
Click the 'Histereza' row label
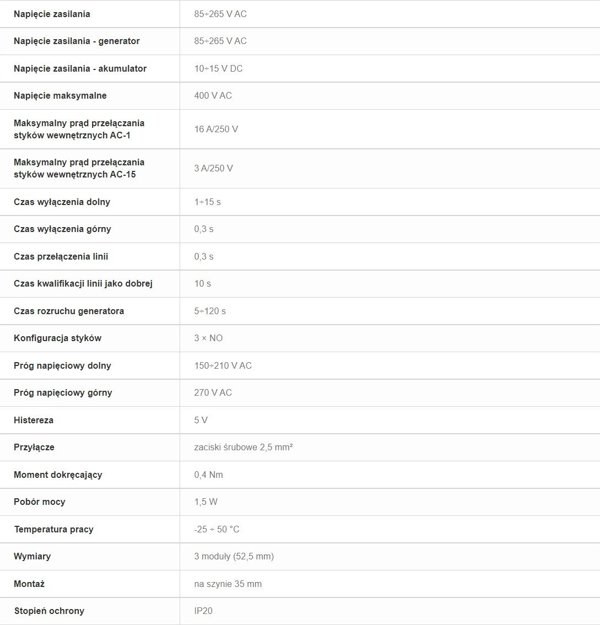point(33,420)
